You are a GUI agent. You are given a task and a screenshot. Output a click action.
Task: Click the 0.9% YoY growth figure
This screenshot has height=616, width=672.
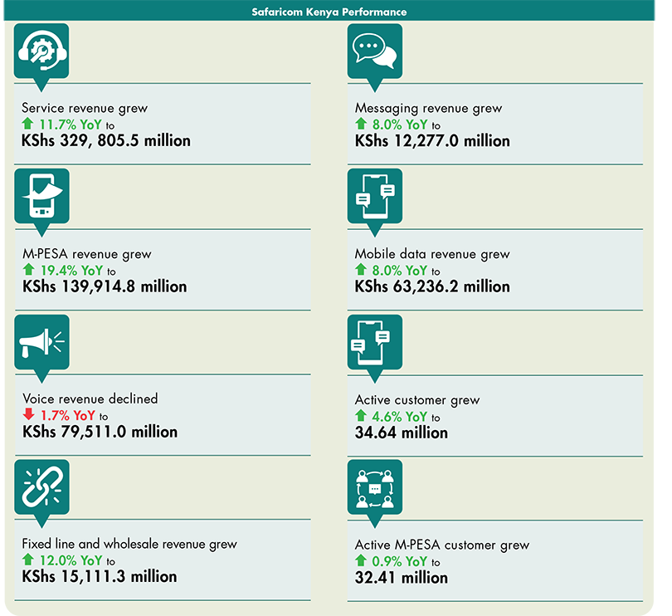pyautogui.click(x=400, y=561)
